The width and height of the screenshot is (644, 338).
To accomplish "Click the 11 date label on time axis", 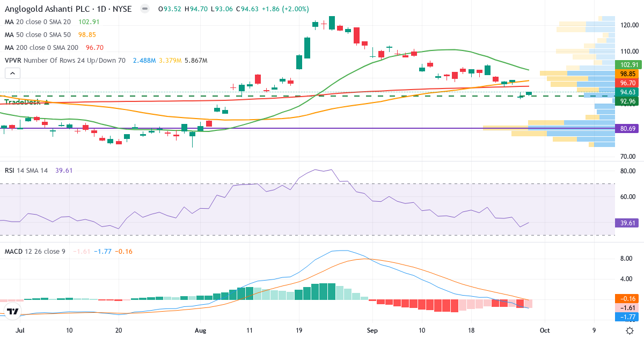I will click(x=249, y=330).
